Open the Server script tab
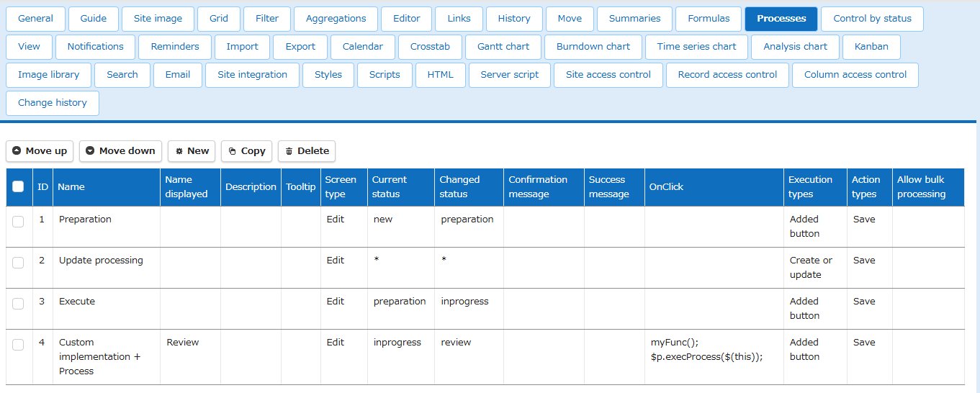The width and height of the screenshot is (980, 393). [510, 75]
